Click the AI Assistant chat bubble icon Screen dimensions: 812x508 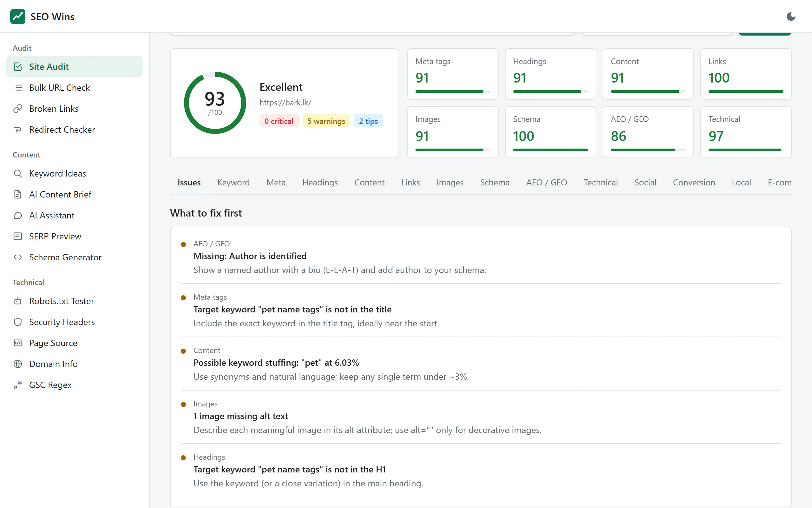pyautogui.click(x=18, y=215)
